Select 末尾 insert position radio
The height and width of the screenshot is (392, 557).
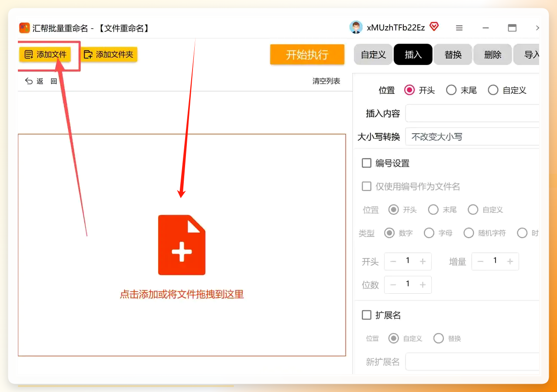(451, 90)
